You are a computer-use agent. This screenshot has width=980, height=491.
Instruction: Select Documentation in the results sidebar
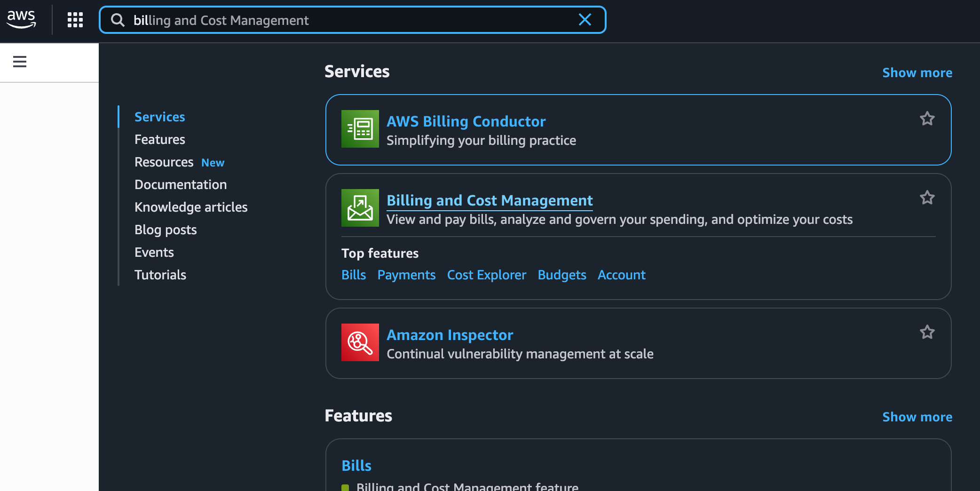click(181, 184)
